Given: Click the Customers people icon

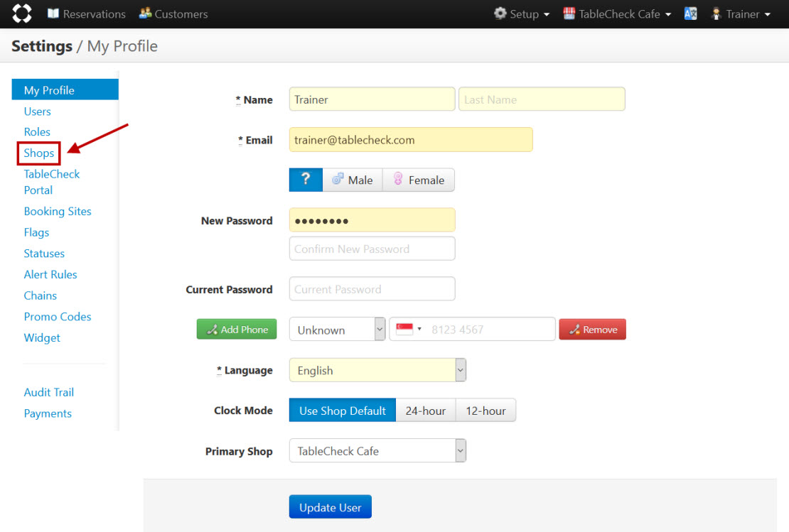Looking at the screenshot, I should (146, 13).
